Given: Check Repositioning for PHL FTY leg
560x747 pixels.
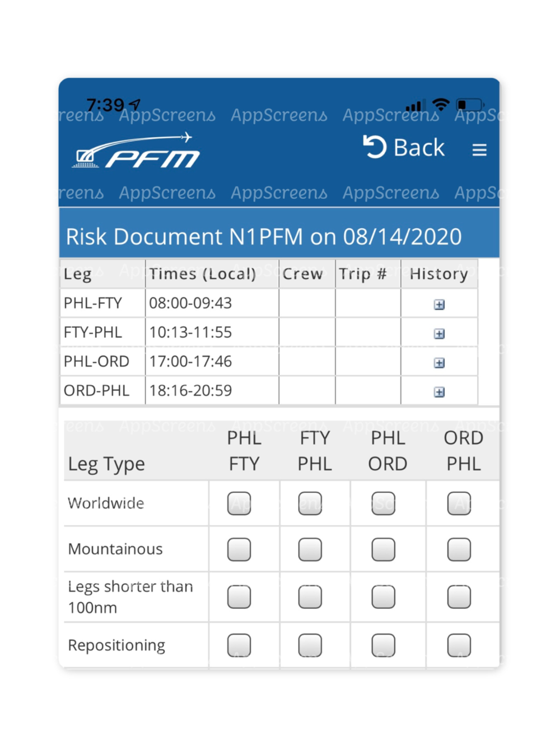Looking at the screenshot, I should click(x=239, y=645).
